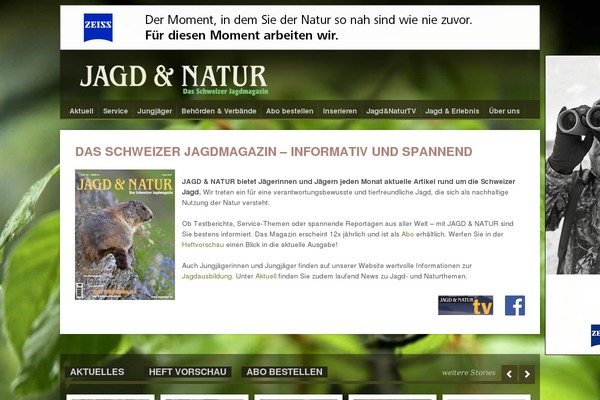Go to Abo bestellen in navigation bar
The width and height of the screenshot is (600, 400).
click(x=290, y=111)
